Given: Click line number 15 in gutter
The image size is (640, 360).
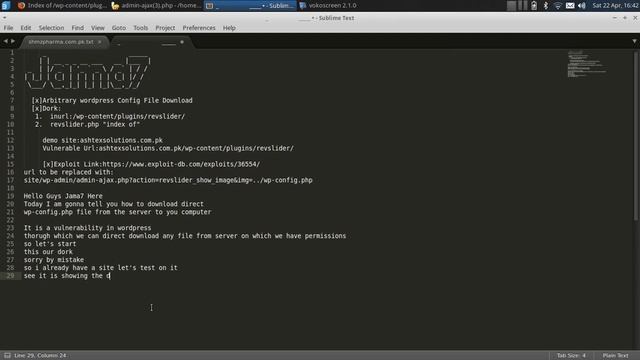Looking at the screenshot, I should [10, 164].
